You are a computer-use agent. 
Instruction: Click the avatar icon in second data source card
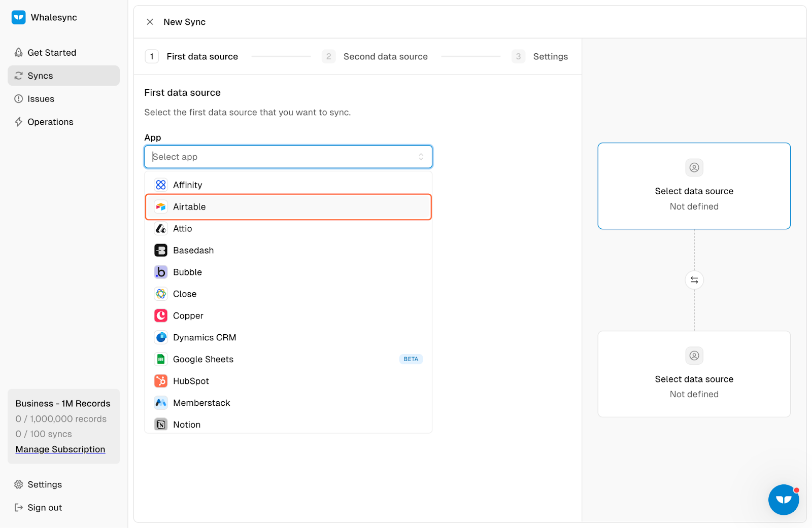tap(694, 356)
